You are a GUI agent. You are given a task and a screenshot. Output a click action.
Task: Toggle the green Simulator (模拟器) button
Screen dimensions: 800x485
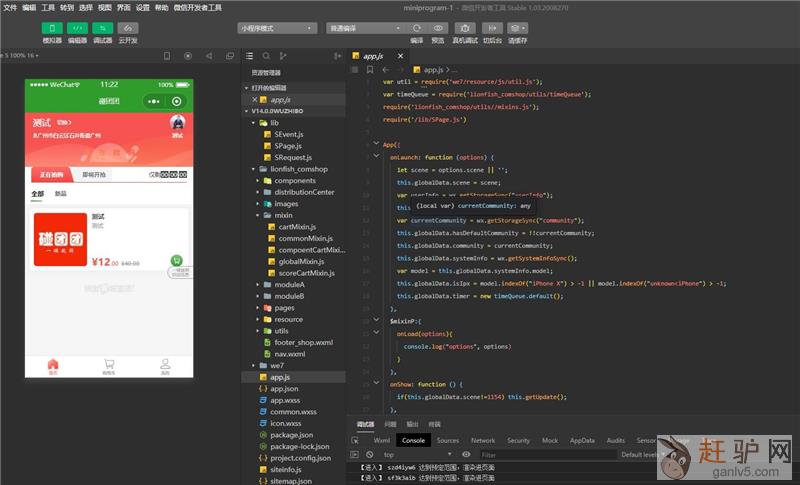52,28
